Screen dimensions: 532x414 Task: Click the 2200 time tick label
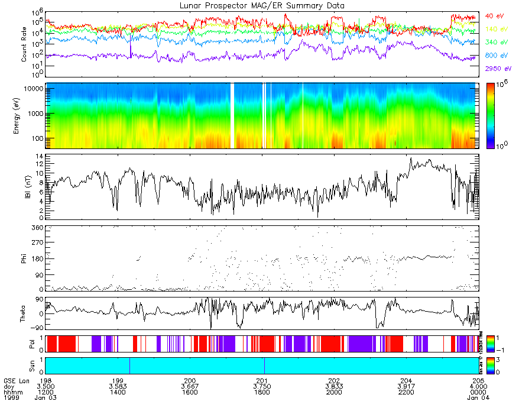tap(406, 392)
